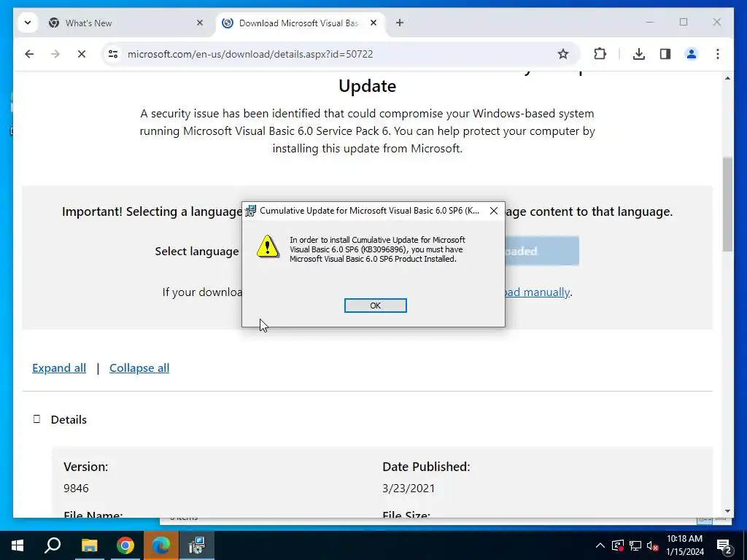Click the download manually link
The width and height of the screenshot is (747, 560).
pos(537,292)
